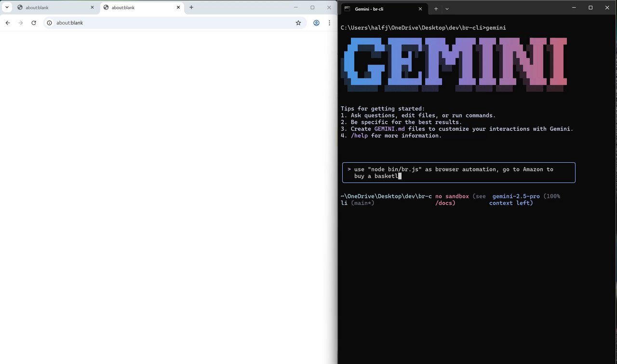Maximize the Chrome window
This screenshot has height=364, width=617.
click(312, 7)
